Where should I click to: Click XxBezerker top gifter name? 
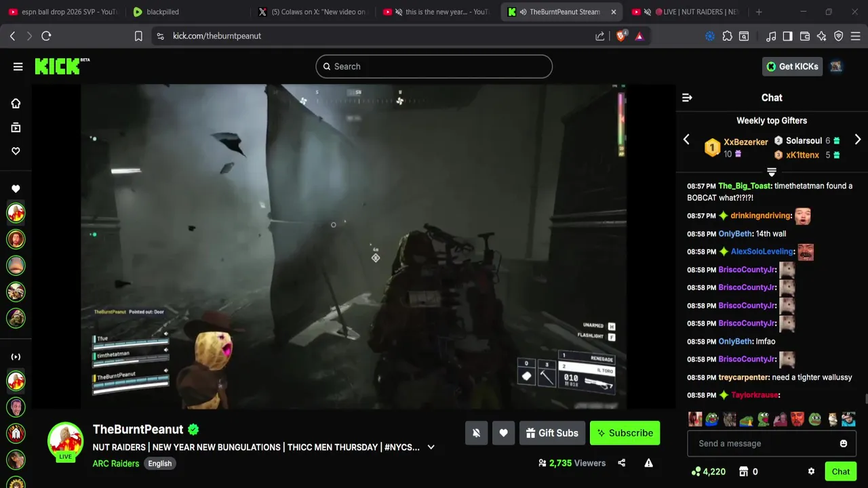coord(745,142)
